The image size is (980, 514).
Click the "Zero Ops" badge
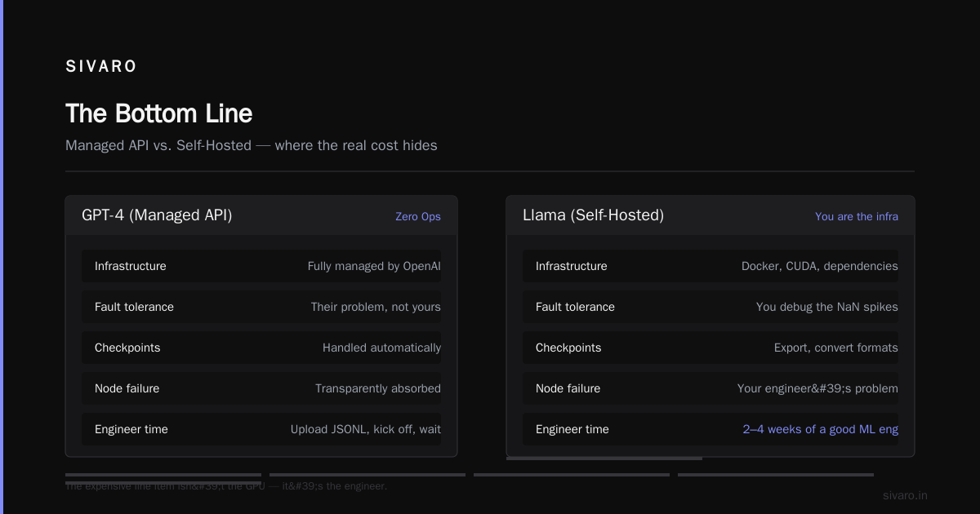pyautogui.click(x=418, y=216)
